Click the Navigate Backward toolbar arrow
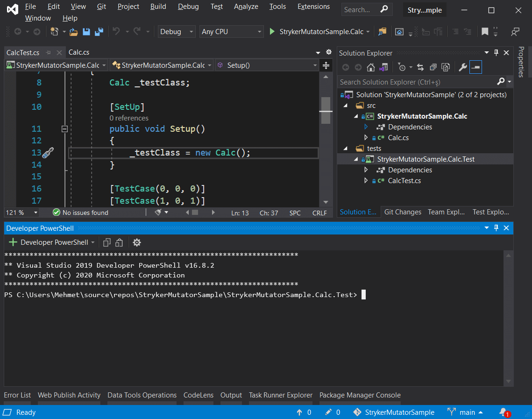The image size is (532, 419). tap(18, 32)
